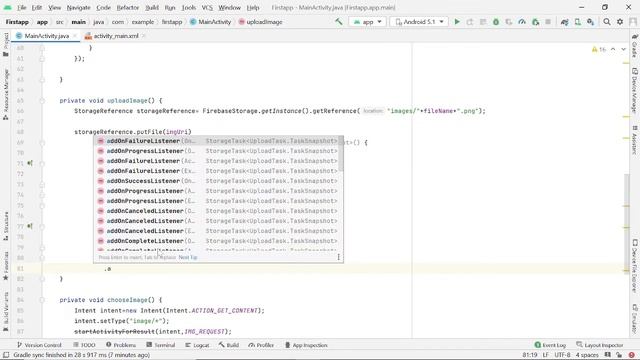Click Run with Coverage icon
Image resolution: width=640 pixels, height=360 pixels.
pyautogui.click(x=509, y=22)
